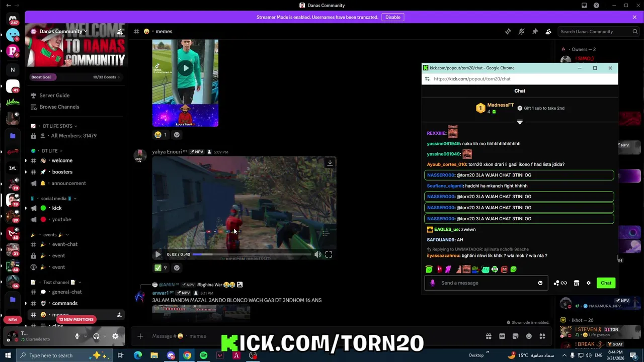Send message with green Chat button
644x362 pixels.
pos(606,283)
